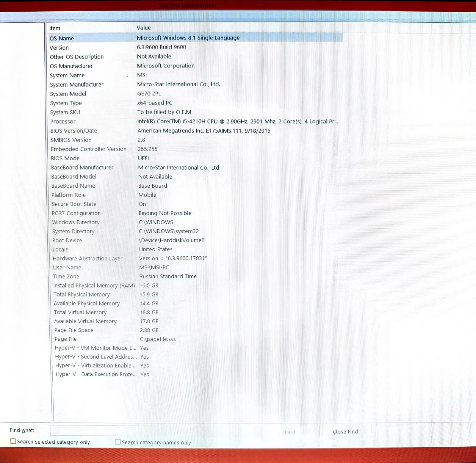
Task: Click the 'C:\pagefile.sys' value
Action: point(158,339)
